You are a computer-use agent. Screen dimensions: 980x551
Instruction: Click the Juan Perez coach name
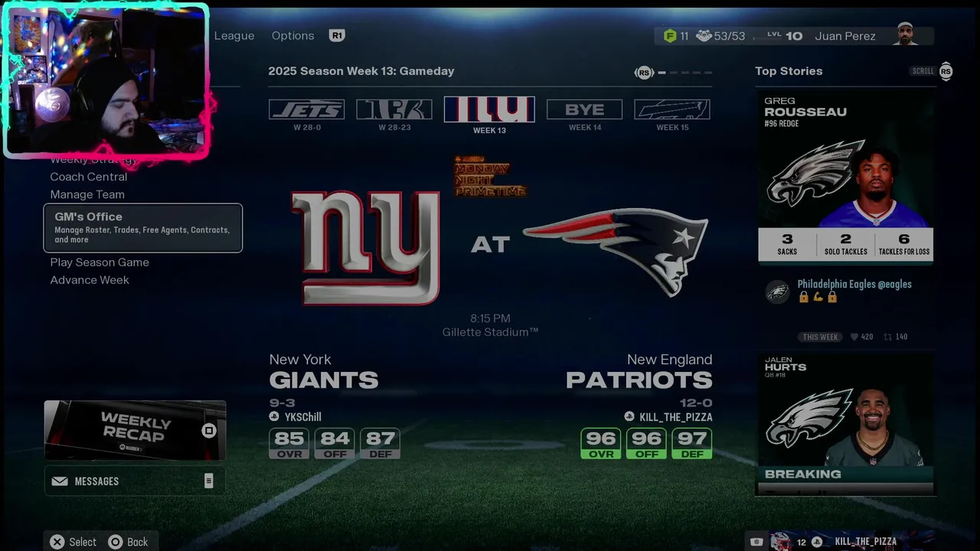pyautogui.click(x=845, y=36)
